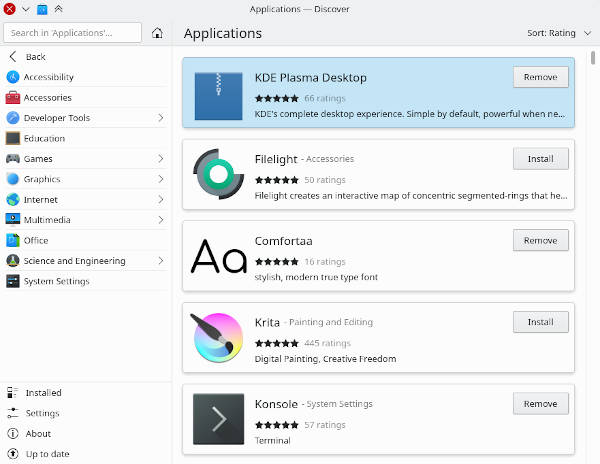Image resolution: width=600 pixels, height=464 pixels.
Task: Click the "57 ratings" text
Action: pyautogui.click(x=325, y=425)
